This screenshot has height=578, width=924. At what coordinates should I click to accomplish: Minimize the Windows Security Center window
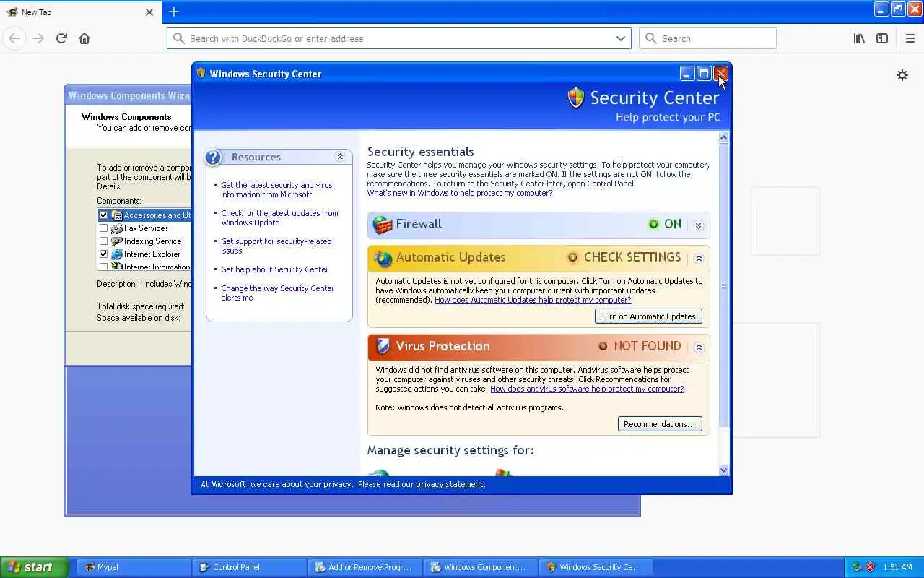point(687,74)
